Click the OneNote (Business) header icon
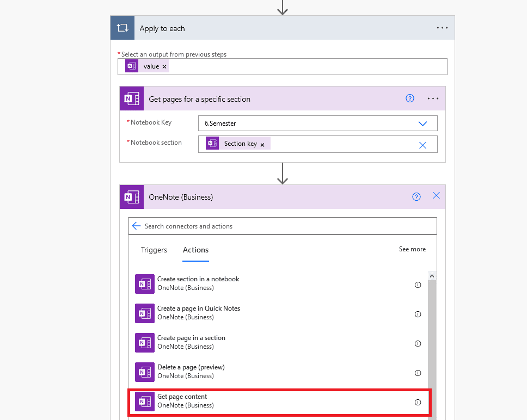The width and height of the screenshot is (527, 420). 132,197
